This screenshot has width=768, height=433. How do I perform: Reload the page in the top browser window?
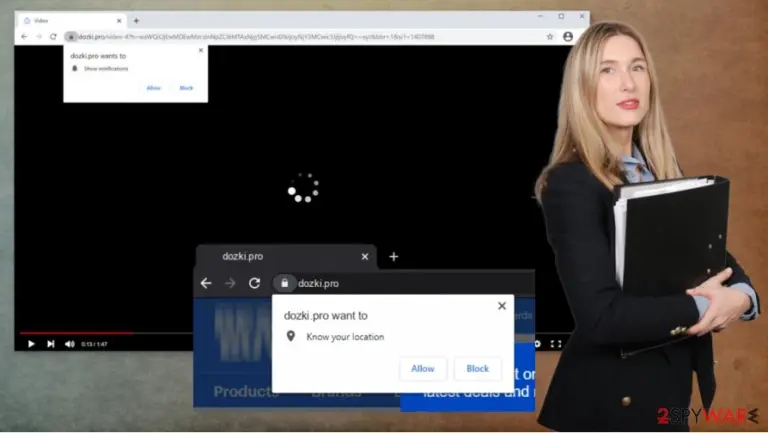tap(53, 37)
